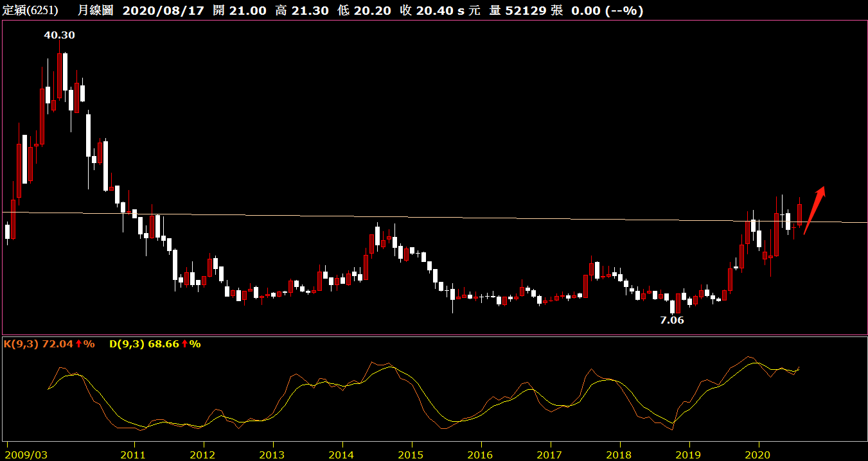Click the closing price 20.40
Image resolution: width=868 pixels, height=461 pixels.
(432, 10)
